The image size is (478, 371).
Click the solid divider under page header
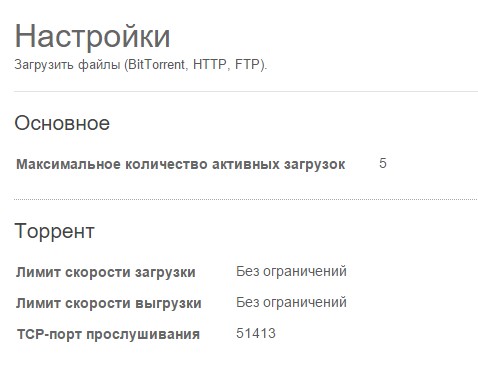coord(246,91)
